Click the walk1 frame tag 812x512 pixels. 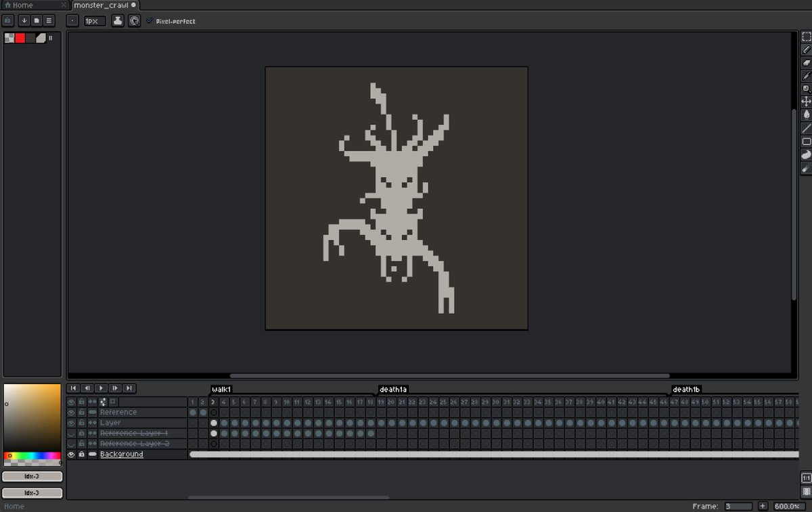(221, 390)
